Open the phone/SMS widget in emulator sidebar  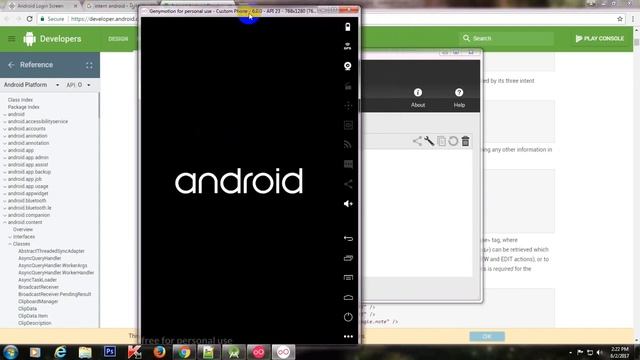point(348,164)
